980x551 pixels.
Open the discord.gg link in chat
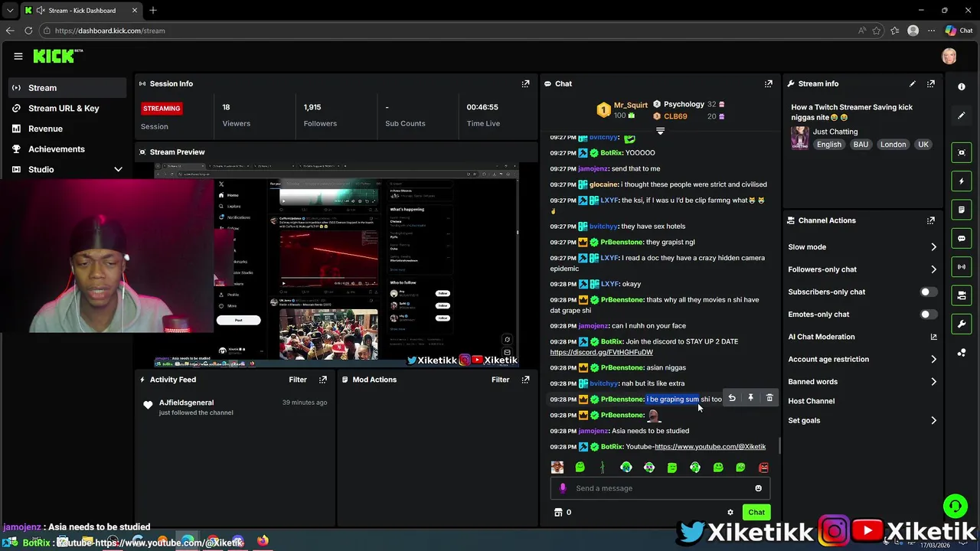click(x=601, y=352)
